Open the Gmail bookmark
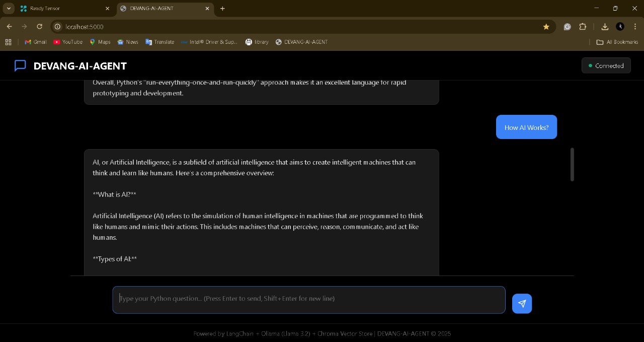This screenshot has height=342, width=644. click(36, 42)
